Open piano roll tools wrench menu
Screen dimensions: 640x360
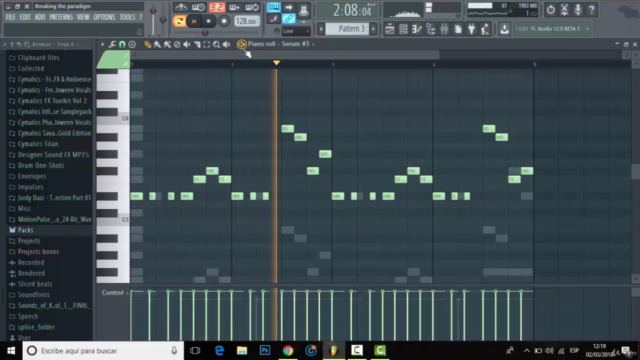pos(112,44)
